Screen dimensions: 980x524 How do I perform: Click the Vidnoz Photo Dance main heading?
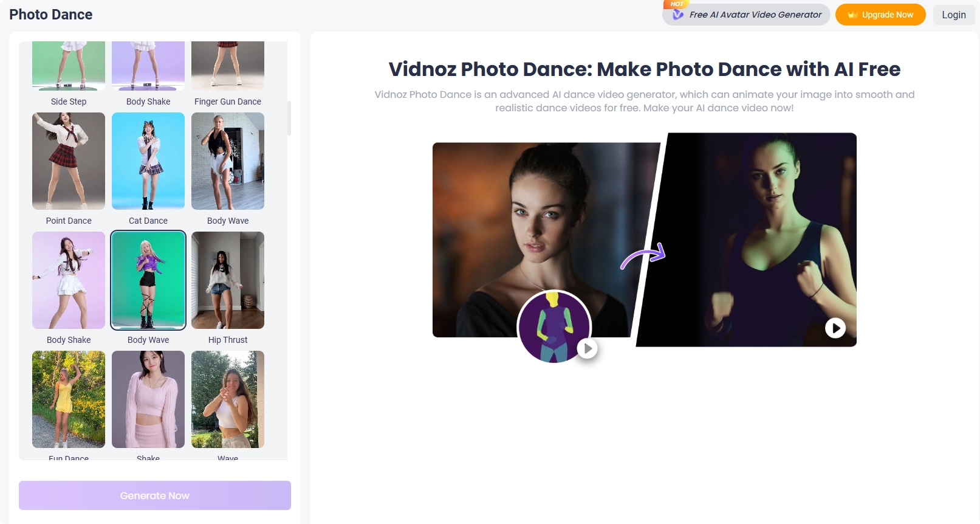(x=644, y=69)
